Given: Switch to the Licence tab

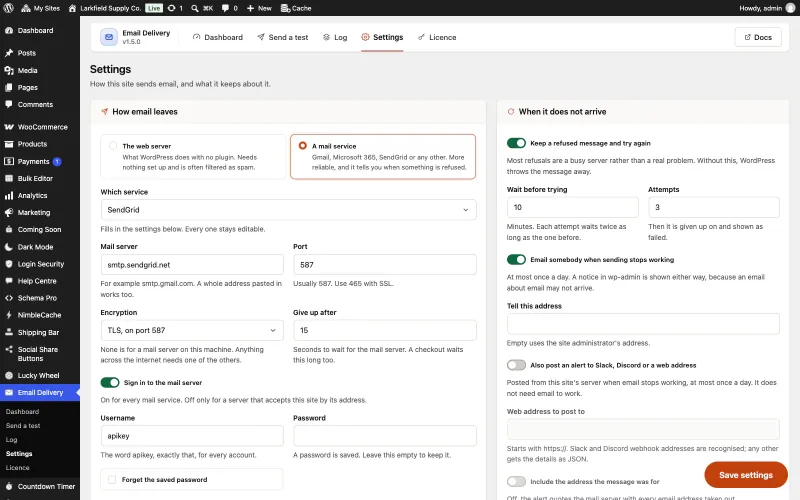Looking at the screenshot, I should pyautogui.click(x=437, y=37).
